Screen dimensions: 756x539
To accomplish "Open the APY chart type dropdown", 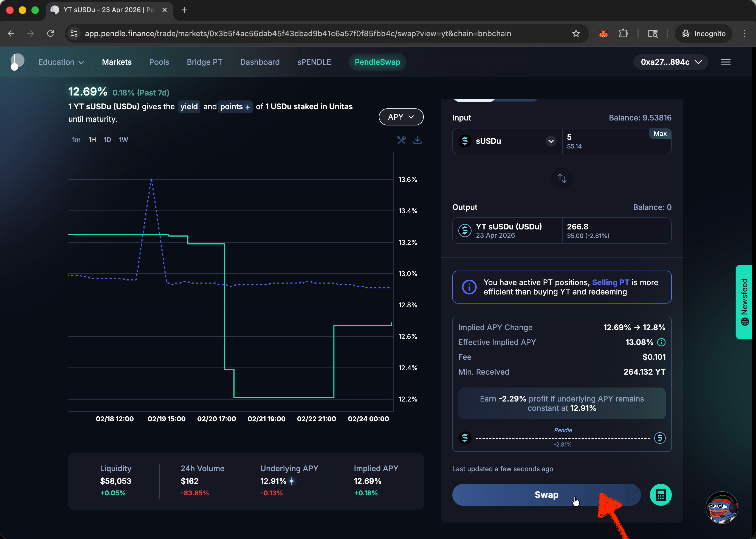I will [x=401, y=117].
